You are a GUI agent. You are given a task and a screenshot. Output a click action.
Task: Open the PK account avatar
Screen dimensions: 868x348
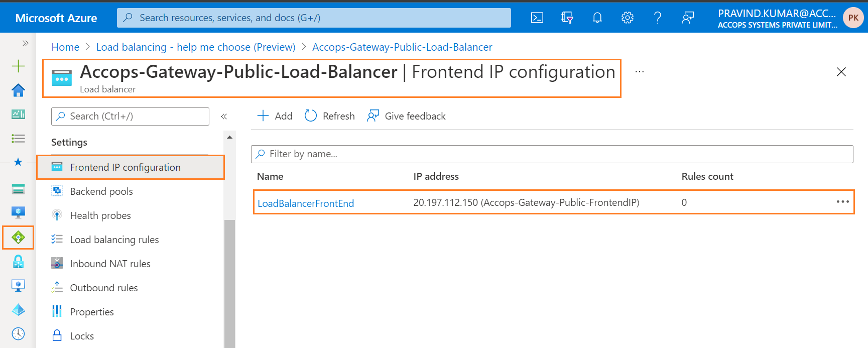(x=853, y=18)
